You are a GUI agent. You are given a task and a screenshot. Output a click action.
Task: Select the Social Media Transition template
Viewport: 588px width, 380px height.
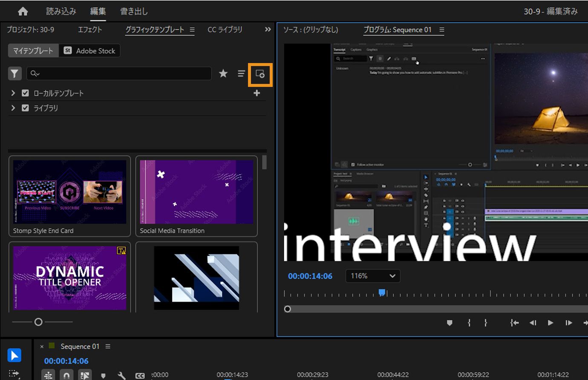(x=196, y=196)
